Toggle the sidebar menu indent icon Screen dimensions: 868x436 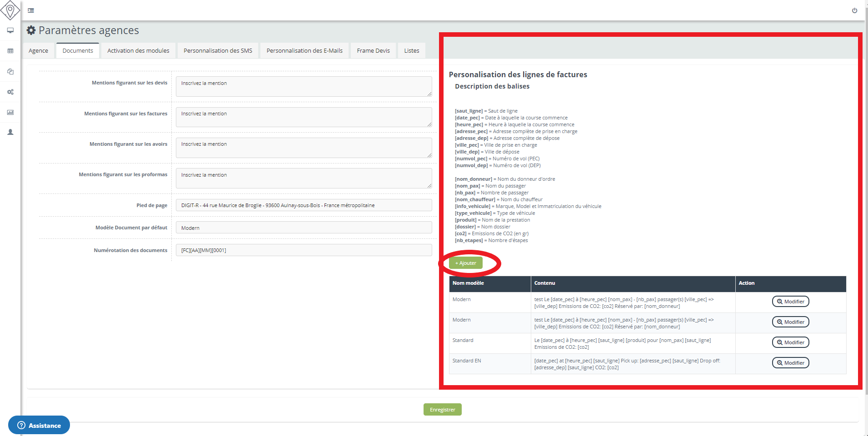(31, 10)
